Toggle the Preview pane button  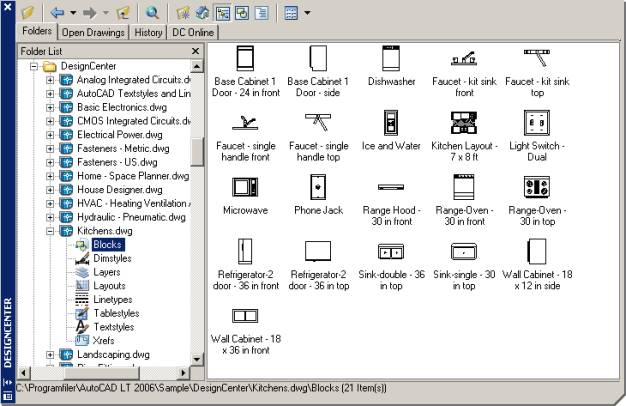tap(242, 13)
